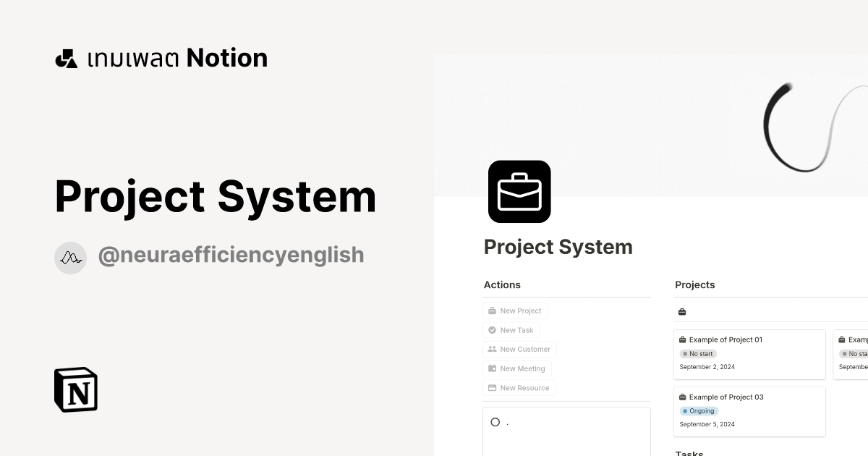Open the @neuraefficiencyenglish creator link

231,256
